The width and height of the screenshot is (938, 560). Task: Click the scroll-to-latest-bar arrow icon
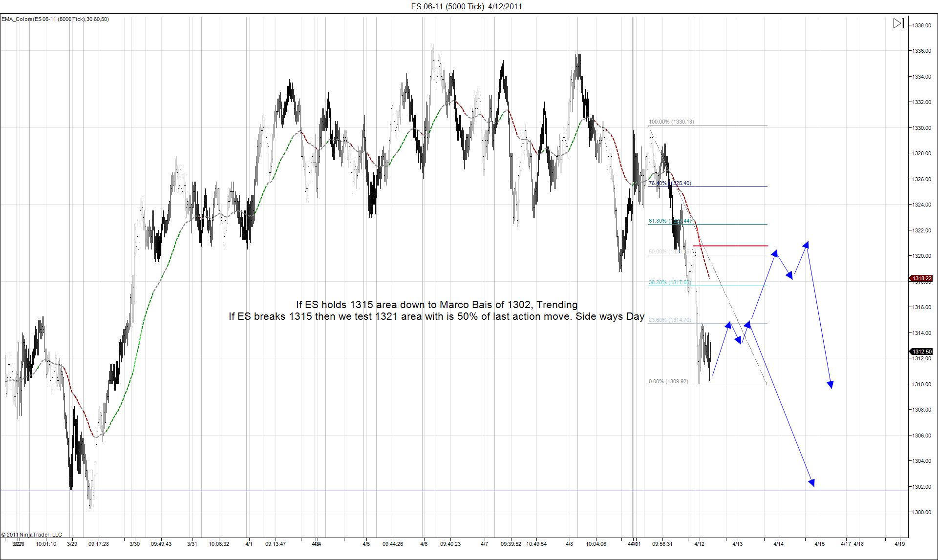pos(898,23)
